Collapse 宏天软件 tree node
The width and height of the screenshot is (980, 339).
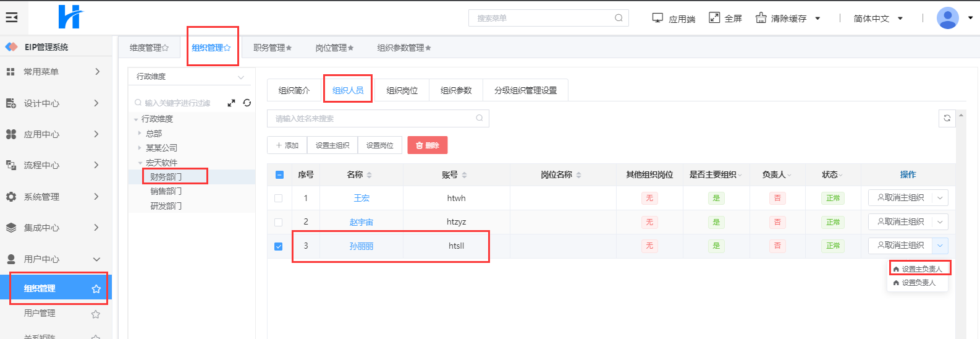pyautogui.click(x=140, y=163)
